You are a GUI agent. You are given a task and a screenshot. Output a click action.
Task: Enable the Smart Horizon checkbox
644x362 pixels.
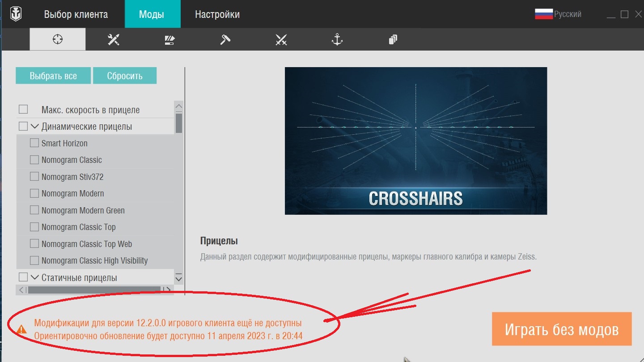click(34, 143)
